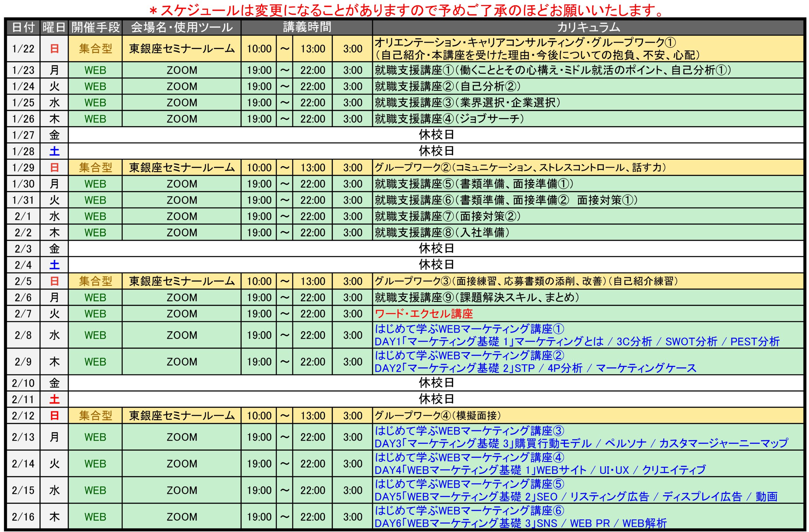Select the 集合型 cell in the 1/22 row

[95, 49]
